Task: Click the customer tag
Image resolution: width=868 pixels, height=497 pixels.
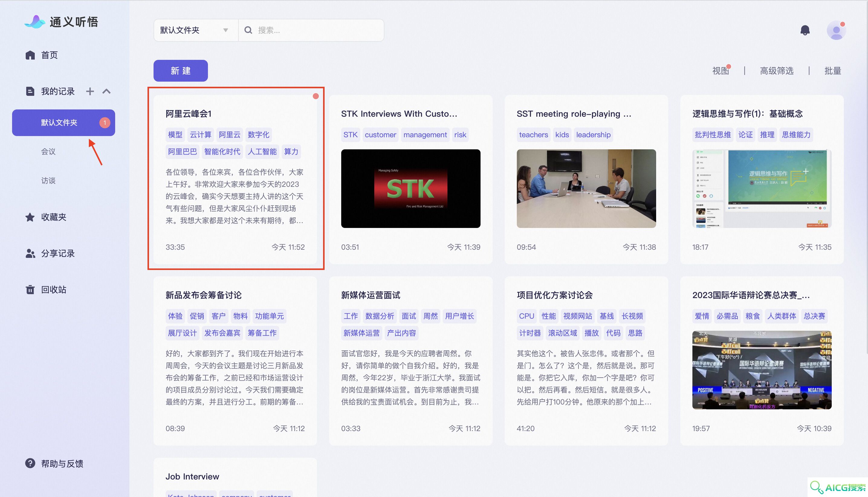Action: pyautogui.click(x=381, y=135)
